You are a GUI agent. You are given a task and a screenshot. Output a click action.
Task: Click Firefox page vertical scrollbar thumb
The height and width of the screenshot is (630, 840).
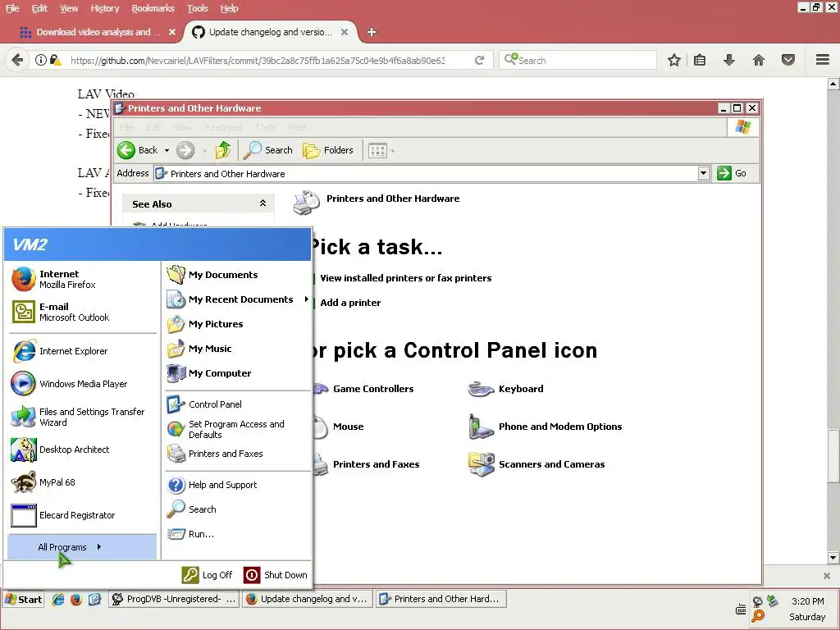(x=833, y=455)
